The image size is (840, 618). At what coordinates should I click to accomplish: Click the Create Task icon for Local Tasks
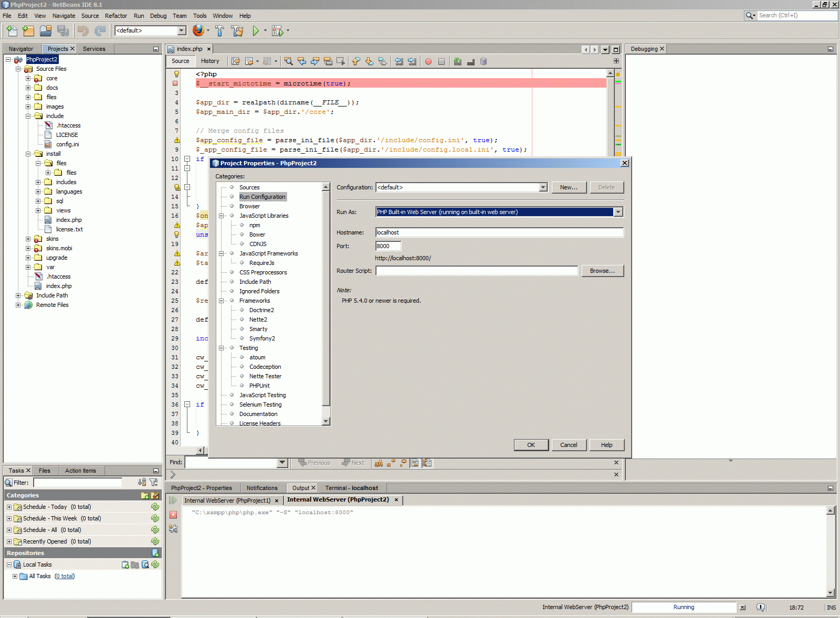pos(125,564)
